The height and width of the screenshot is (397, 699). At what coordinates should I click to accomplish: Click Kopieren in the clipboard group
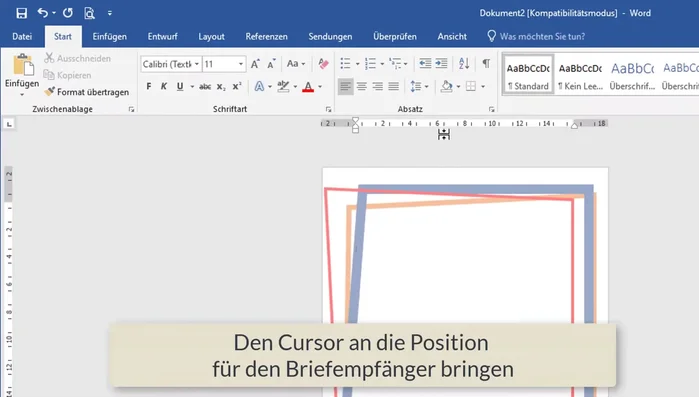click(67, 75)
